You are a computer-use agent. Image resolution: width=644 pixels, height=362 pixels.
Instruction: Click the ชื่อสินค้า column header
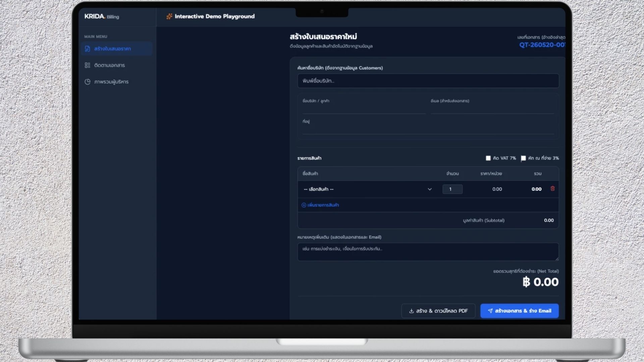coord(310,174)
